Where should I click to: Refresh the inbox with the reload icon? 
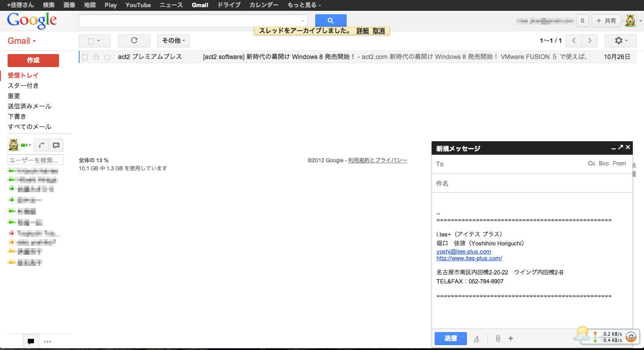134,41
